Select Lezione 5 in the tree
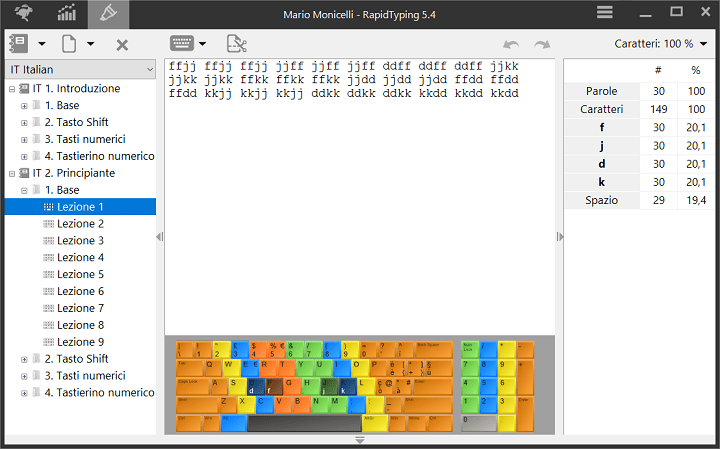This screenshot has height=449, width=720. click(80, 274)
